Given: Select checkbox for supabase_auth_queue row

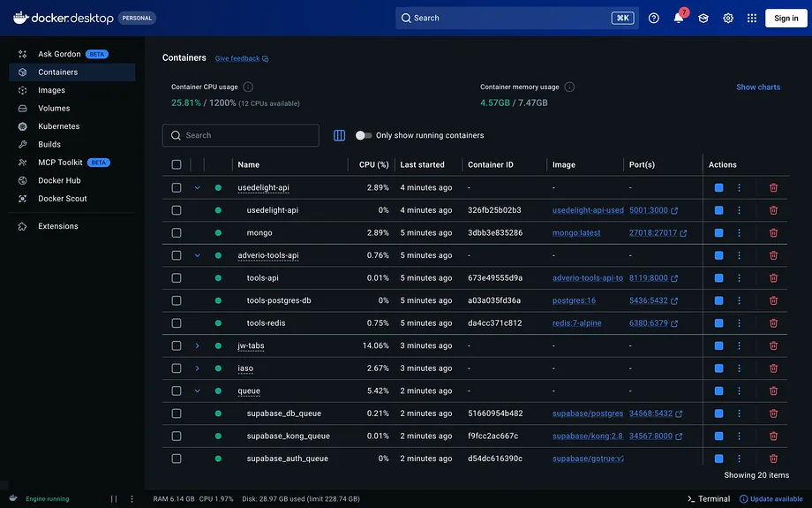Looking at the screenshot, I should click(177, 459).
